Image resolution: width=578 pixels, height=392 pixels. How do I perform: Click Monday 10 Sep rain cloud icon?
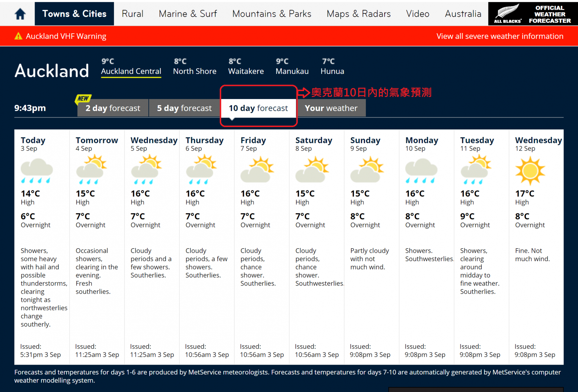[421, 171]
